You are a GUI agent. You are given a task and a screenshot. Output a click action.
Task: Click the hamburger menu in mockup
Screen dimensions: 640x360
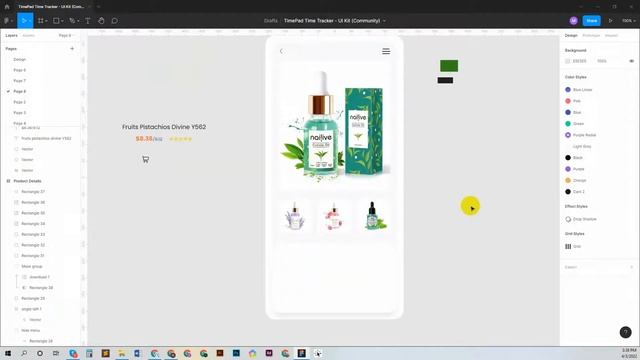[386, 51]
